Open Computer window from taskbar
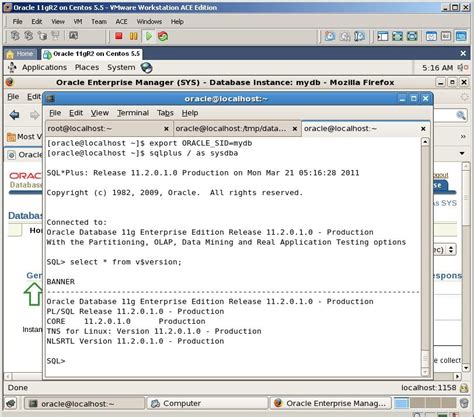The image size is (474, 417). [208, 403]
